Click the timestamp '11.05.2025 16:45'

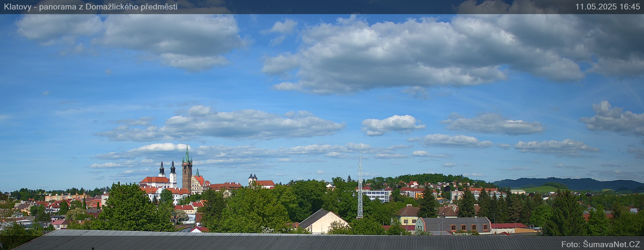[x=608, y=7]
